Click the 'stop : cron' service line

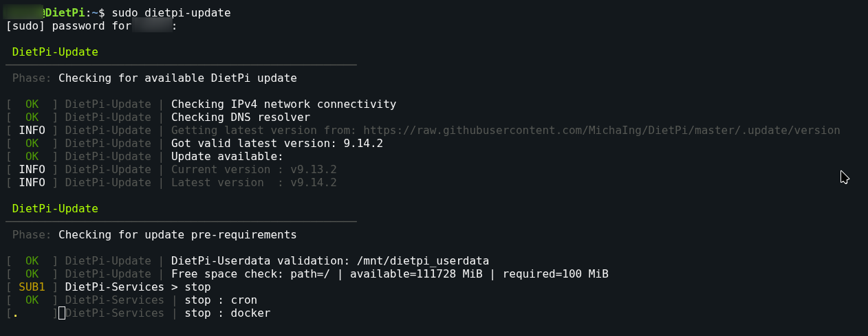(221, 300)
